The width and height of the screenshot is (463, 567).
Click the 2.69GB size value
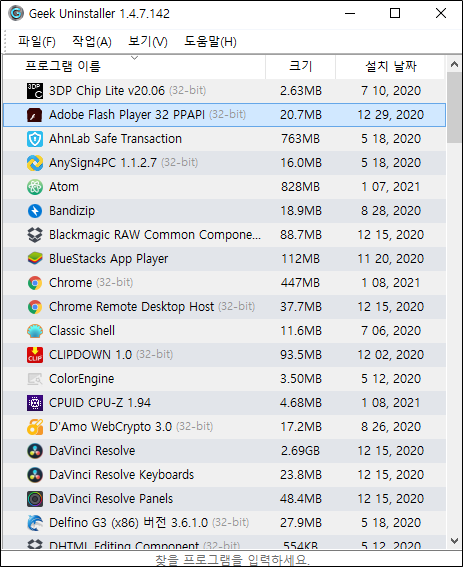[x=301, y=451]
